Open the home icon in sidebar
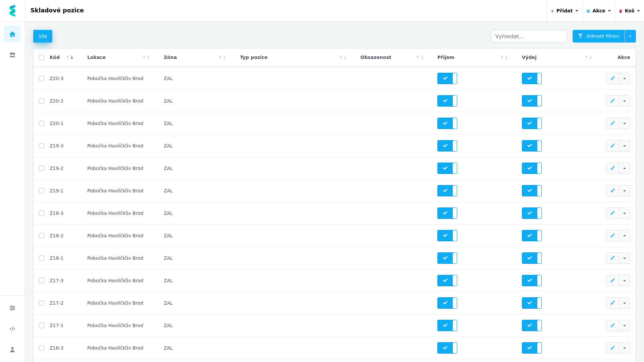The width and height of the screenshot is (644, 362). click(12, 34)
